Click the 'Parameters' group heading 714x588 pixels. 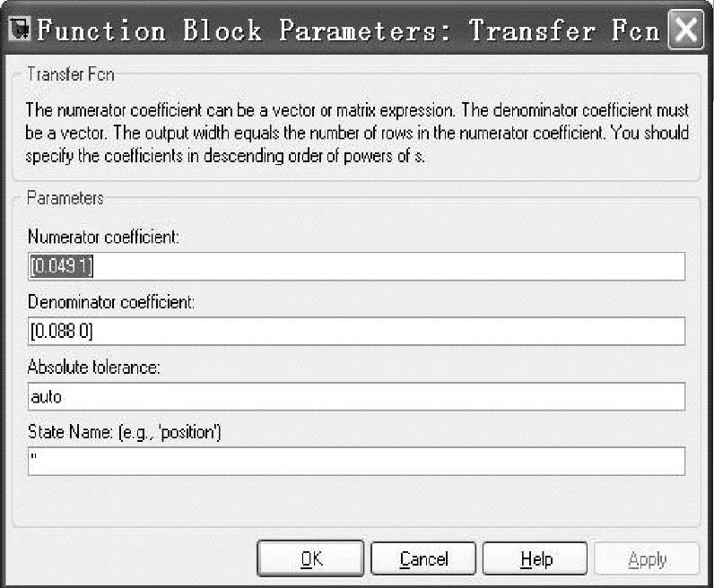pos(65,198)
